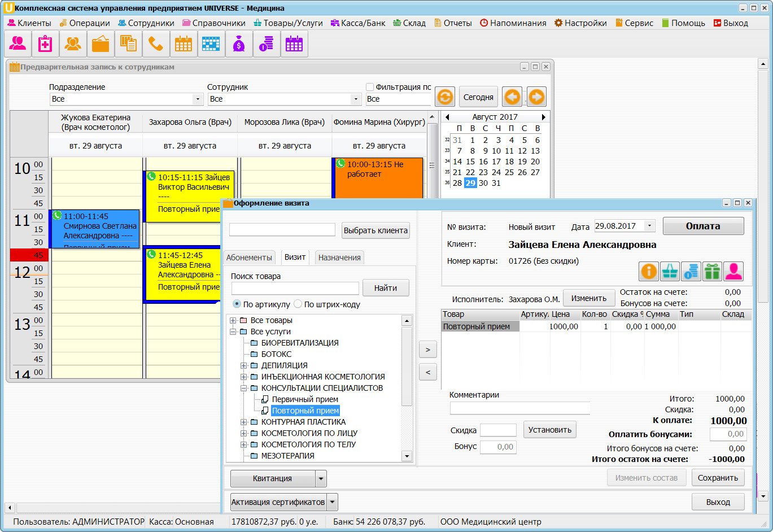773x532 pixels.
Task: Click the Оплата button
Action: 703,226
